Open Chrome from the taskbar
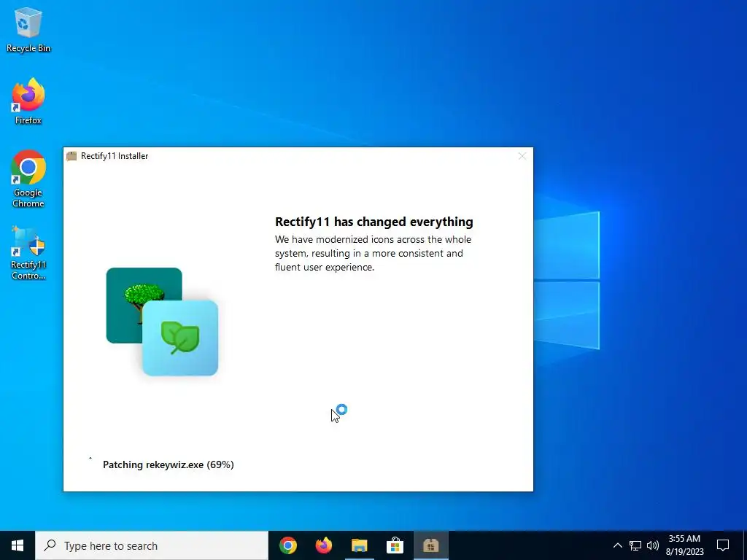This screenshot has width=747, height=560. coord(287,545)
